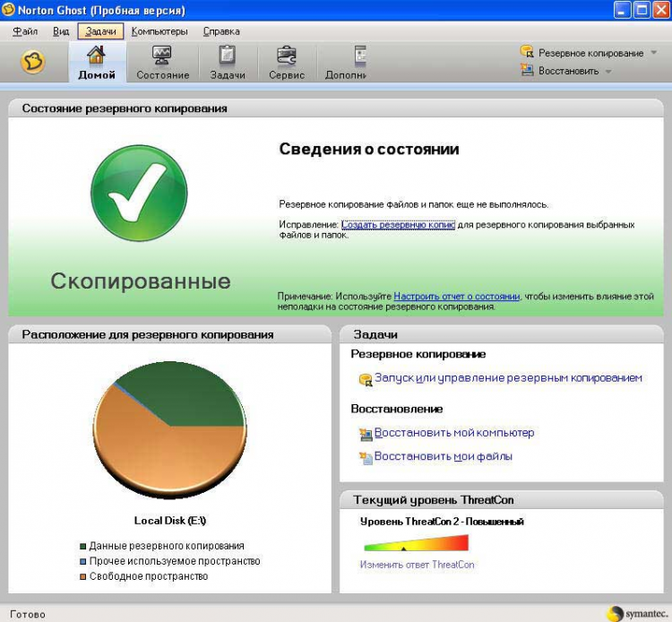
Task: Click the Symantec logo in status bar
Action: pyautogui.click(x=638, y=614)
